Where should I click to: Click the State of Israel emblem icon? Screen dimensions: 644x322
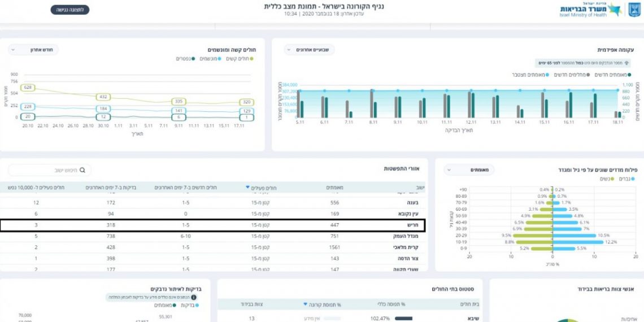tap(634, 10)
